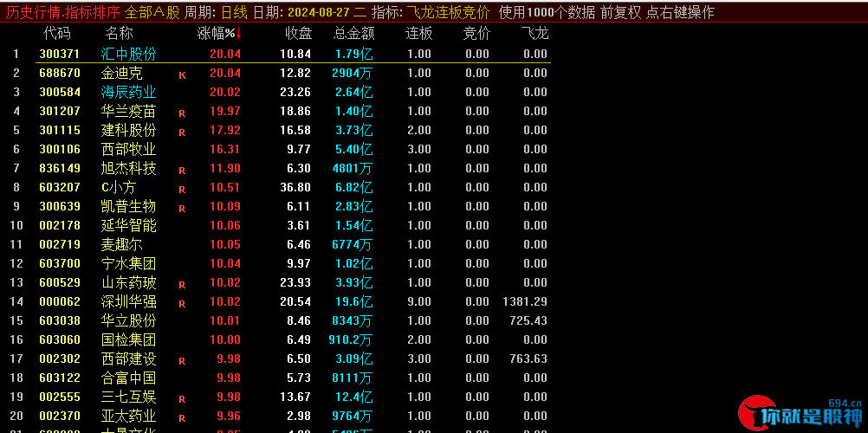The width and height of the screenshot is (868, 433).
Task: Select the 国检集团 stock name
Action: 128,340
